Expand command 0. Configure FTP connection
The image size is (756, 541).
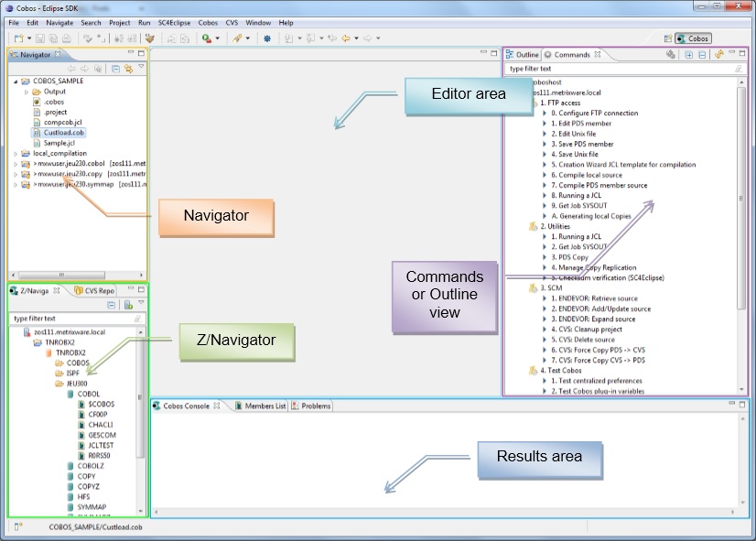point(545,113)
